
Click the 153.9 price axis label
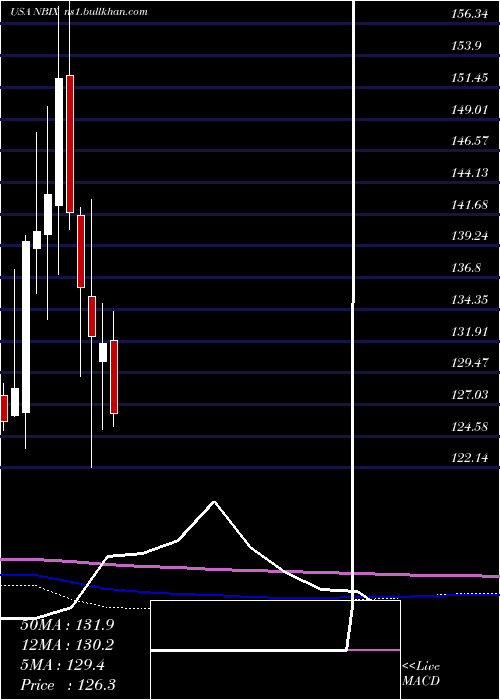[x=466, y=46]
